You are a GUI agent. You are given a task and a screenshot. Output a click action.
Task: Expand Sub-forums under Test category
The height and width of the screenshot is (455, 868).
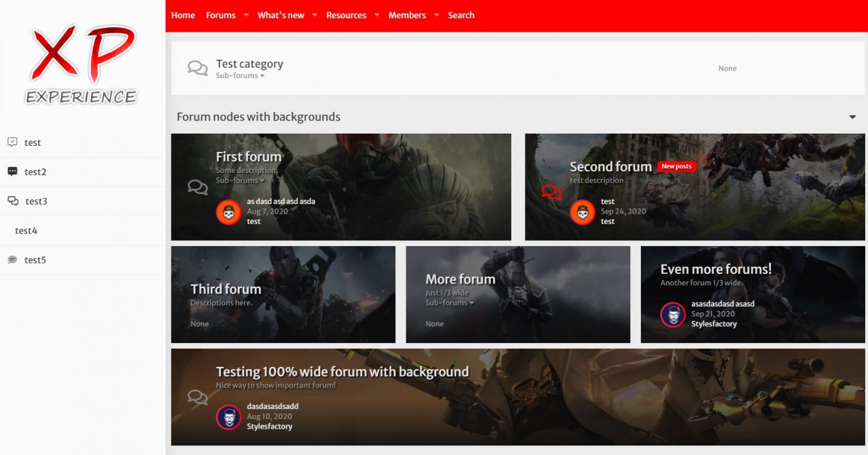(240, 76)
